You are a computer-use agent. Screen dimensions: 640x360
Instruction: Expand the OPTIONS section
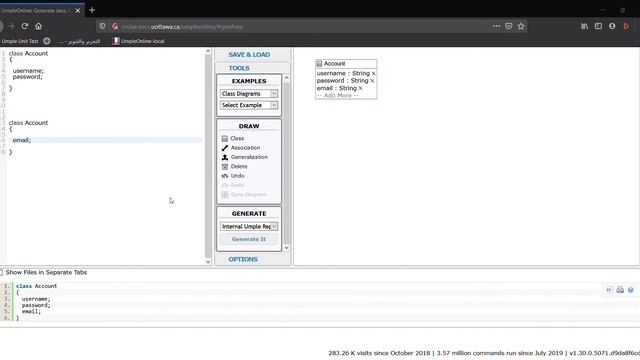click(243, 259)
